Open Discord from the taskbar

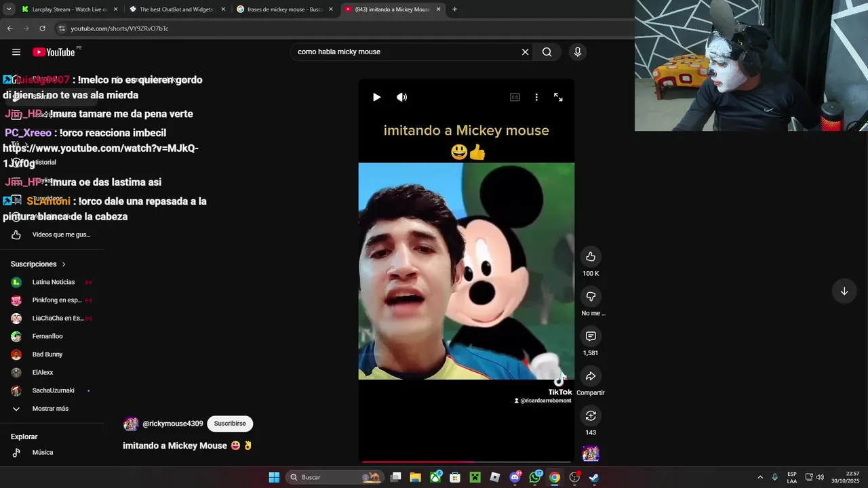(x=515, y=477)
